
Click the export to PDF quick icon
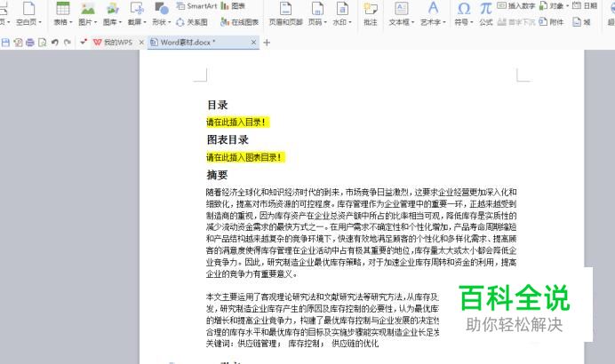coord(18,43)
